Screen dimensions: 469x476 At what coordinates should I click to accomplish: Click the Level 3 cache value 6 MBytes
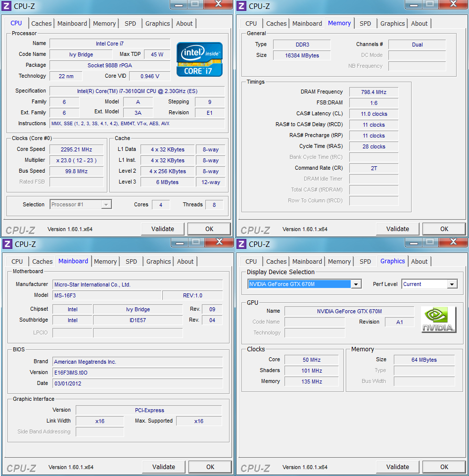pos(167,182)
